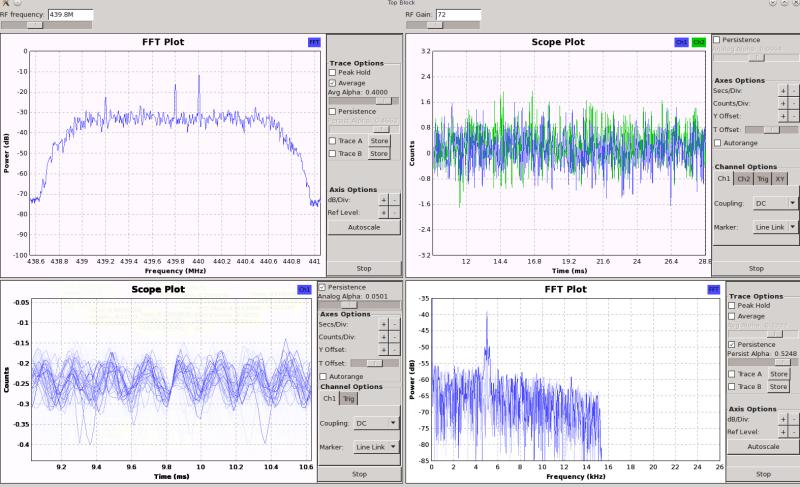Open Trig tab in two-channel Scope Plot

click(x=763, y=179)
